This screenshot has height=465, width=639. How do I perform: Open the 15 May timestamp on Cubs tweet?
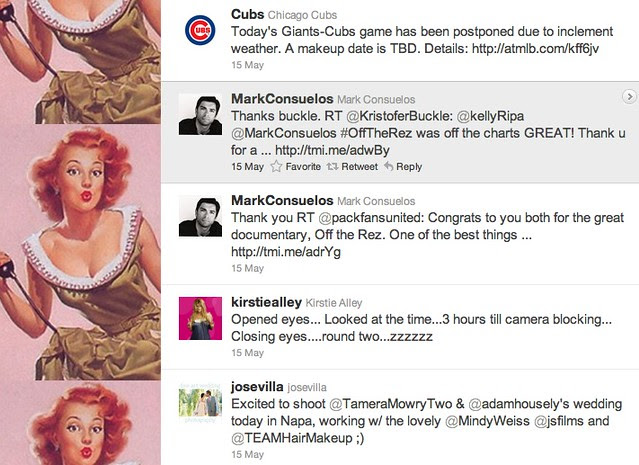pyautogui.click(x=247, y=65)
